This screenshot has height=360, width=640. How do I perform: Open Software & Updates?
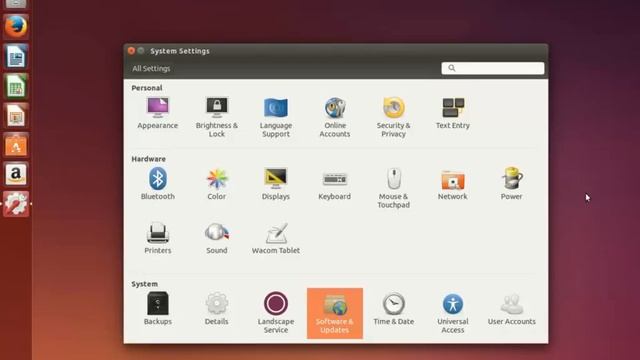[335, 313]
